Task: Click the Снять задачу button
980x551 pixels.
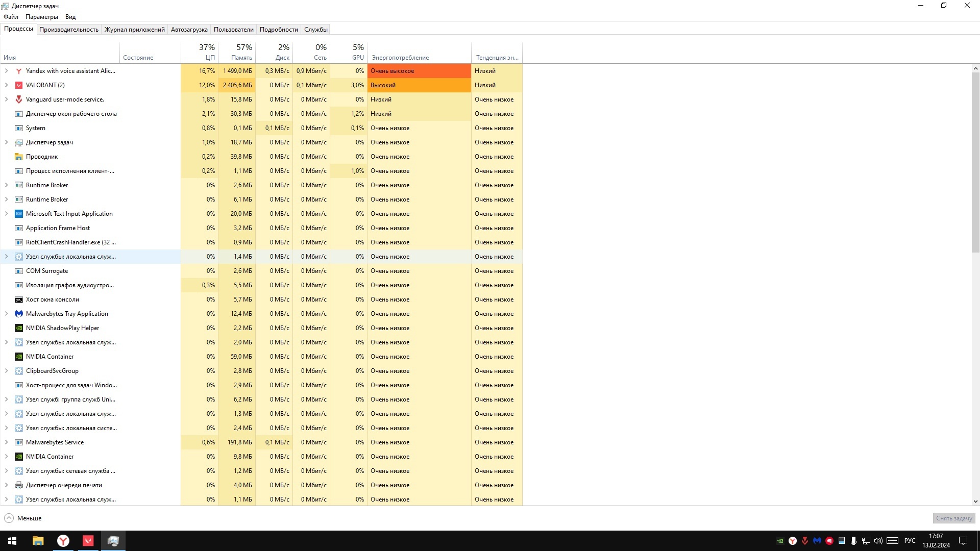Action: point(954,518)
